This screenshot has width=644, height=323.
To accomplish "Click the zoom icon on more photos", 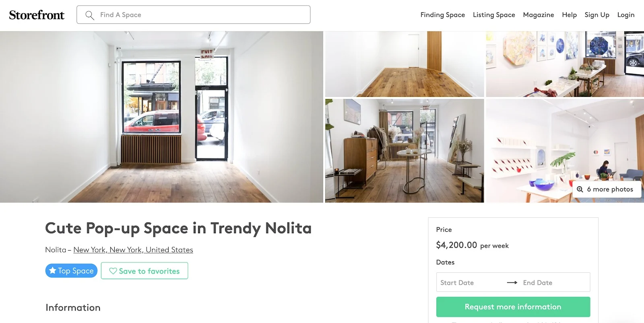I will 580,189.
